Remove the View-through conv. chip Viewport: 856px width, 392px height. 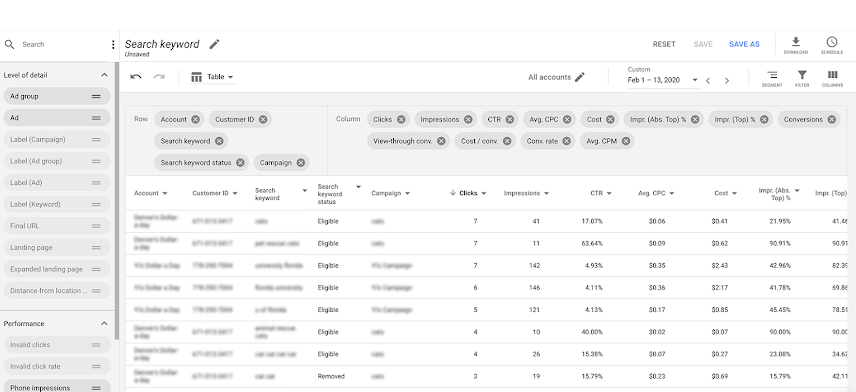441,141
